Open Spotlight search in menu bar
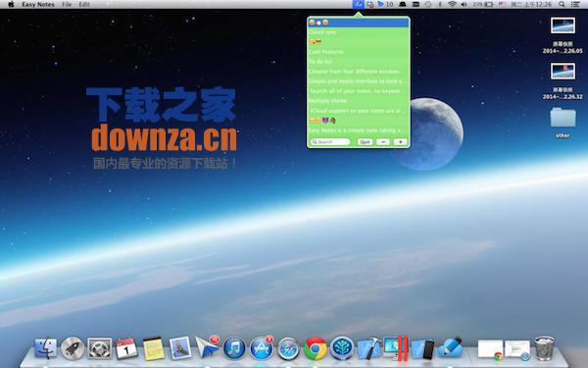 pos(562,5)
